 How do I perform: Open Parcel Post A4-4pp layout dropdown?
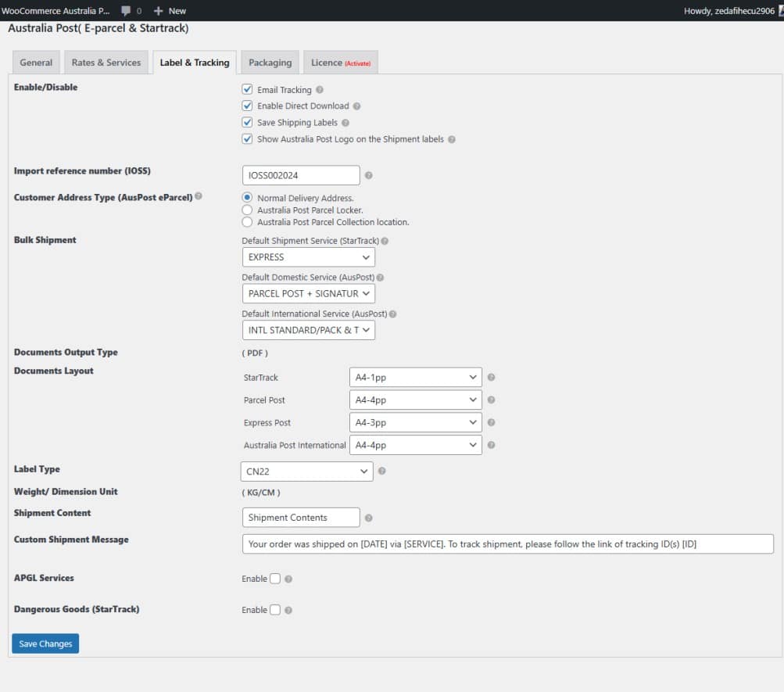point(416,400)
